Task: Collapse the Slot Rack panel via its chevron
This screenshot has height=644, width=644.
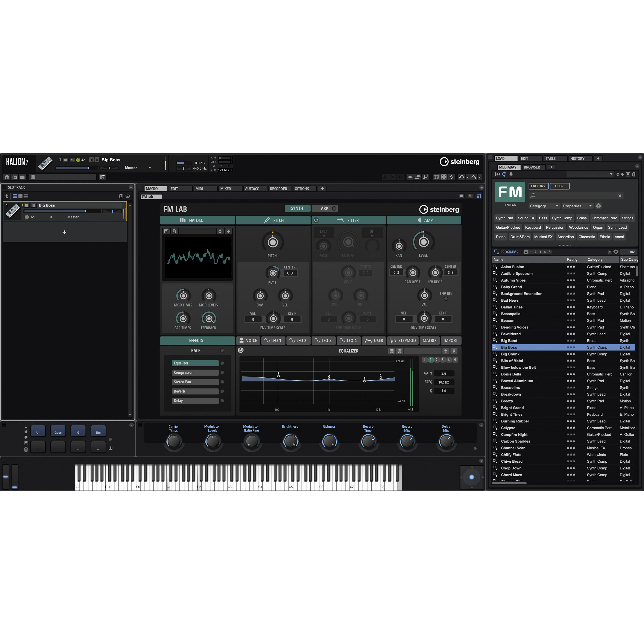Action: pyautogui.click(x=131, y=187)
